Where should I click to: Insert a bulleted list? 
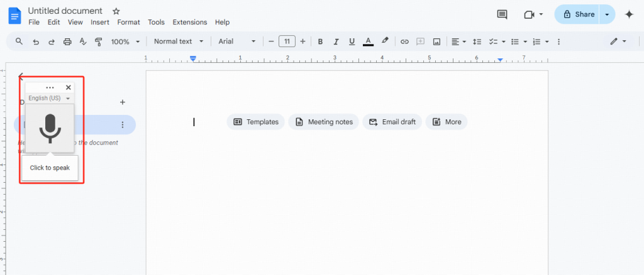coord(514,41)
